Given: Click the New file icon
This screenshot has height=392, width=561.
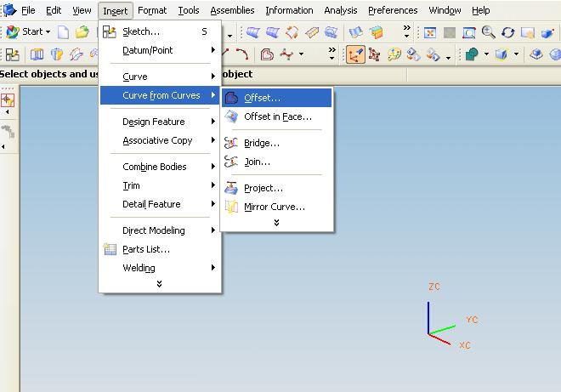Looking at the screenshot, I should click(64, 32).
